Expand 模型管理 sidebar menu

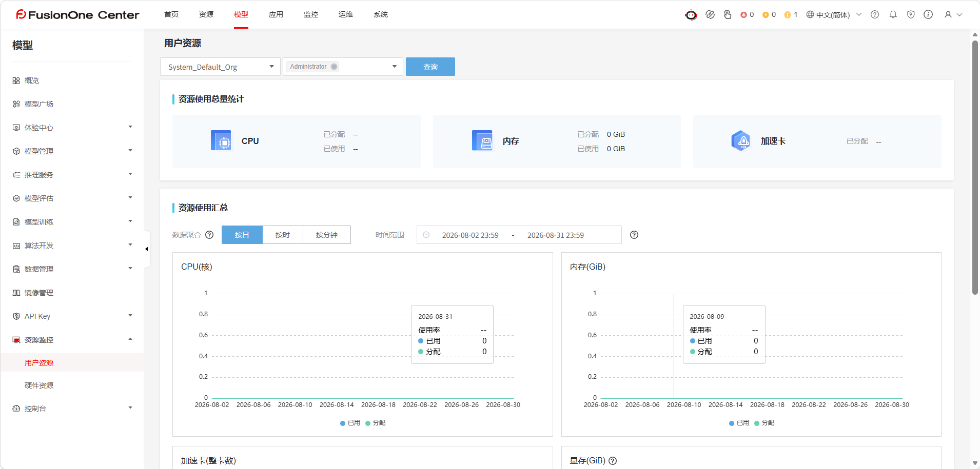coord(72,151)
